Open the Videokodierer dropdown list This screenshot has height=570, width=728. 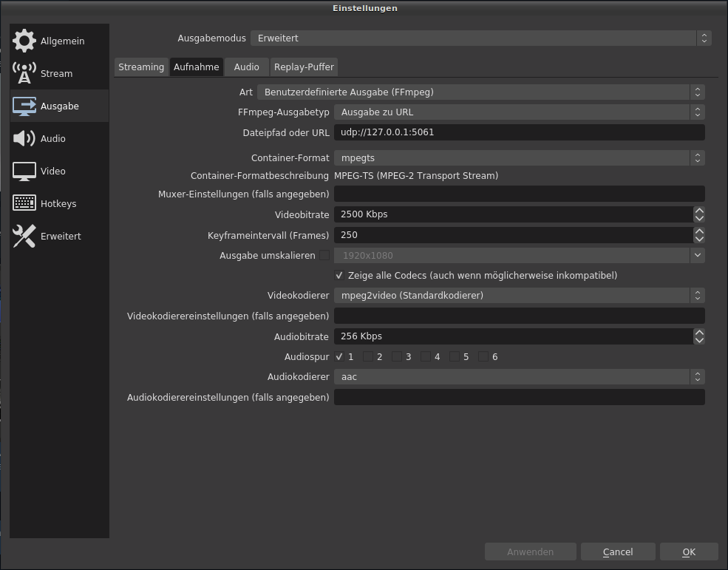(519, 296)
